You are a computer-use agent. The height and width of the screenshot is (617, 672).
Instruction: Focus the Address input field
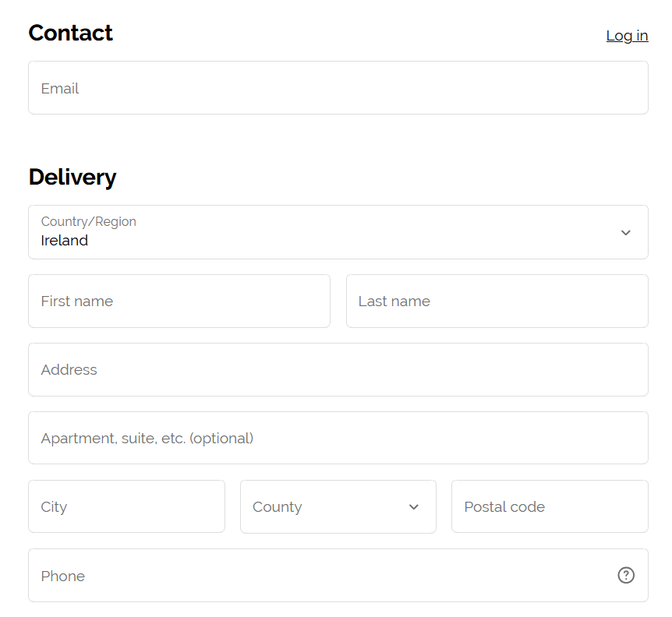(338, 369)
